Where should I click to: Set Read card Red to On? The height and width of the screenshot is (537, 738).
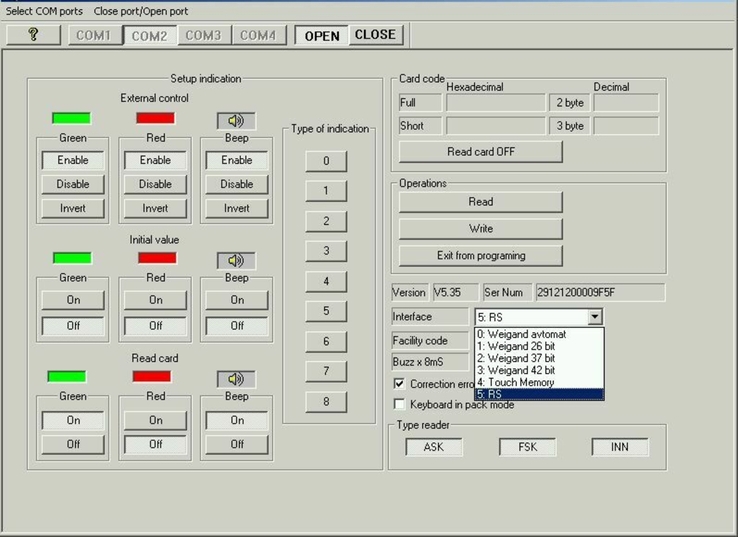[x=155, y=420]
